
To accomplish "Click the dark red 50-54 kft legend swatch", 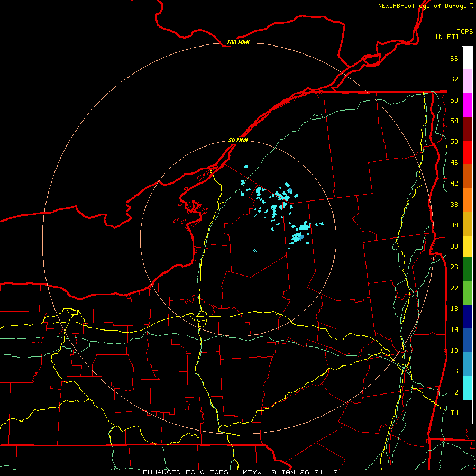I will (x=467, y=129).
